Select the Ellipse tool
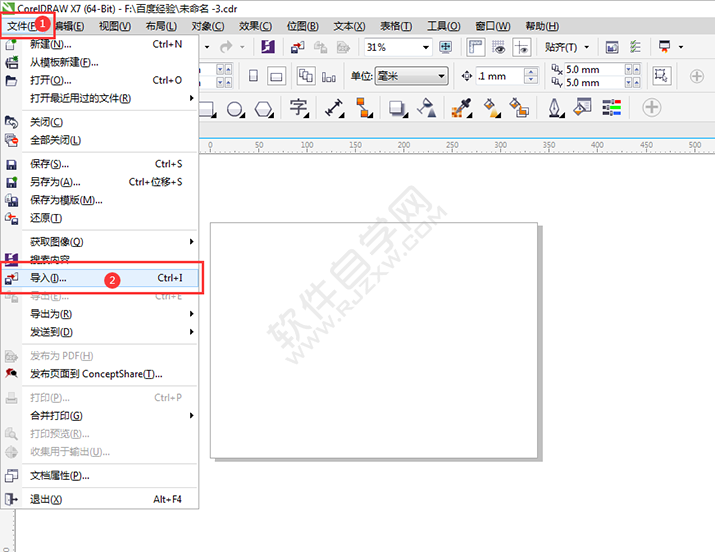715x552 pixels. click(x=235, y=108)
